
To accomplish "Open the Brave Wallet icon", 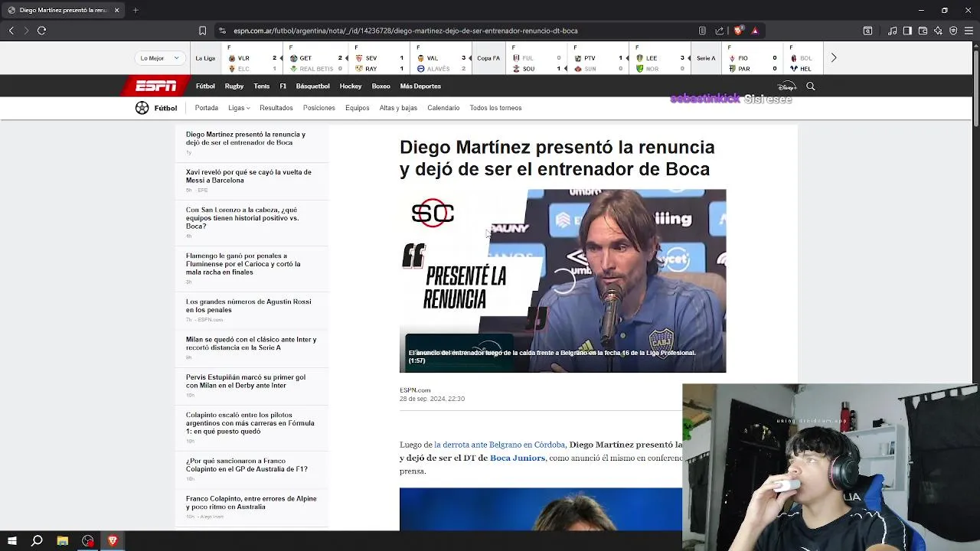I will click(923, 31).
